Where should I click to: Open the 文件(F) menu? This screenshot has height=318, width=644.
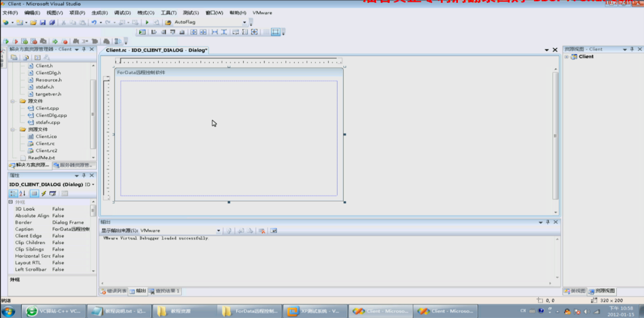pyautogui.click(x=10, y=13)
